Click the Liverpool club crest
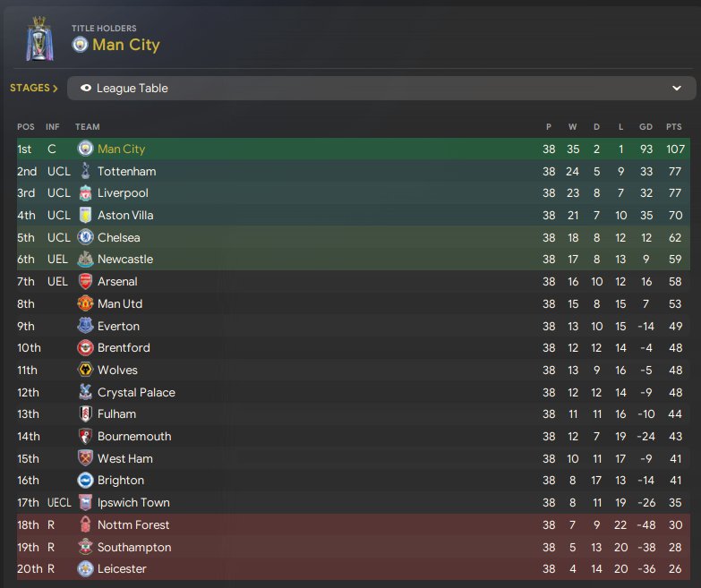 pyautogui.click(x=85, y=193)
